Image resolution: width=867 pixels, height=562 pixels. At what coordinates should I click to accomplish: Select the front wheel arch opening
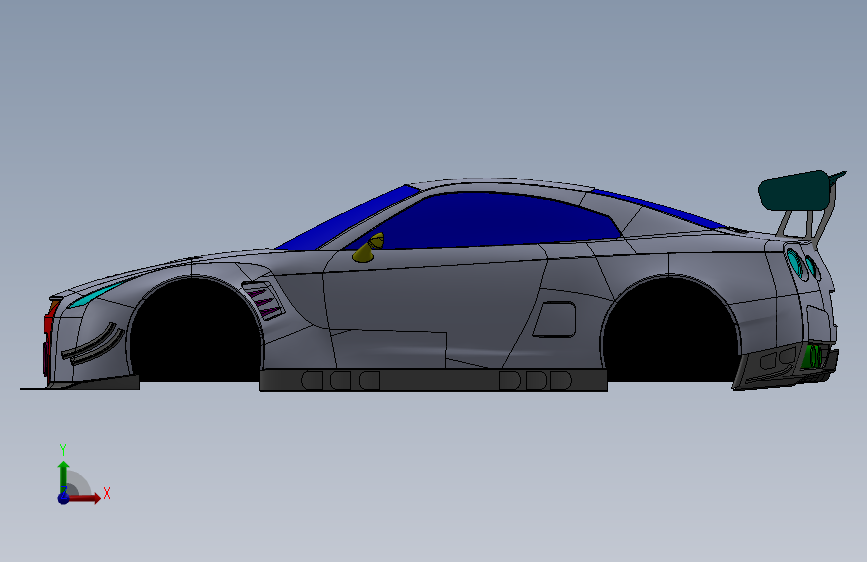click(x=196, y=332)
